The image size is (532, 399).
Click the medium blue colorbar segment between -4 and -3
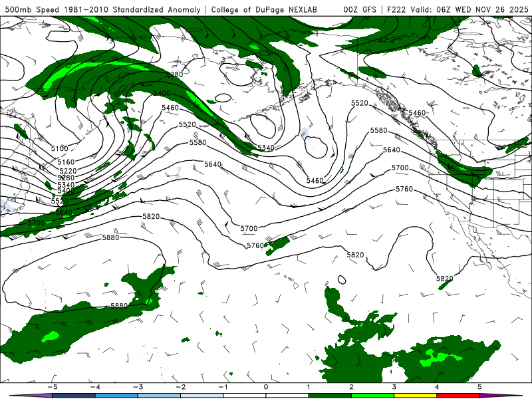116,396
